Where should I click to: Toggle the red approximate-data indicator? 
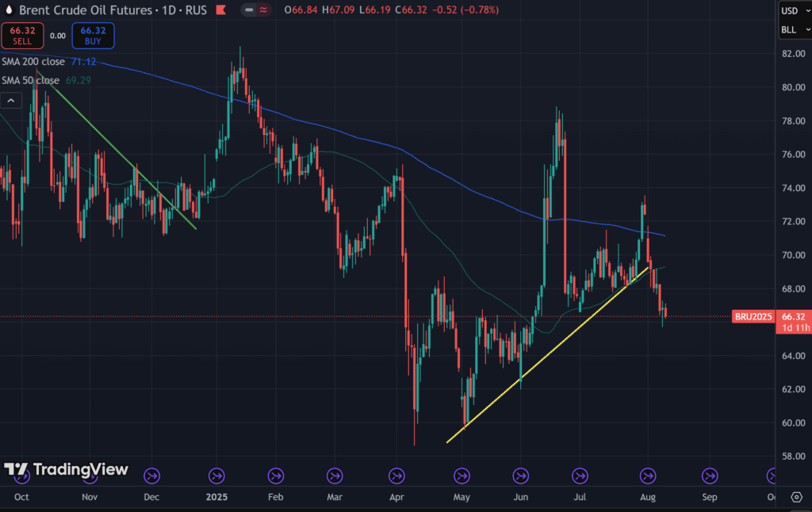coord(262,11)
